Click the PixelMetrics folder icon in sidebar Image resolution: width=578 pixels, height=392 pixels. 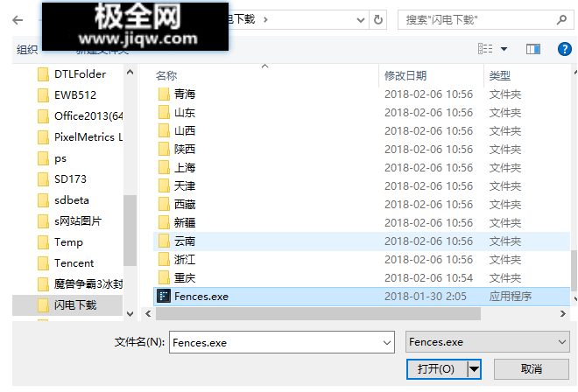point(43,136)
